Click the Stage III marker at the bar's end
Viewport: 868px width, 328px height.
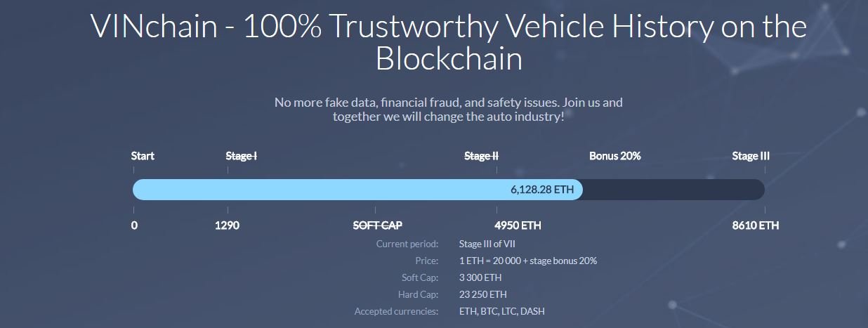pyautogui.click(x=750, y=156)
